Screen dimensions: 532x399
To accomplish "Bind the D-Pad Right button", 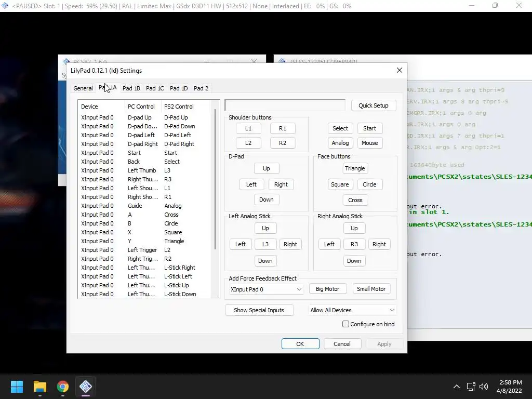I will click(281, 184).
